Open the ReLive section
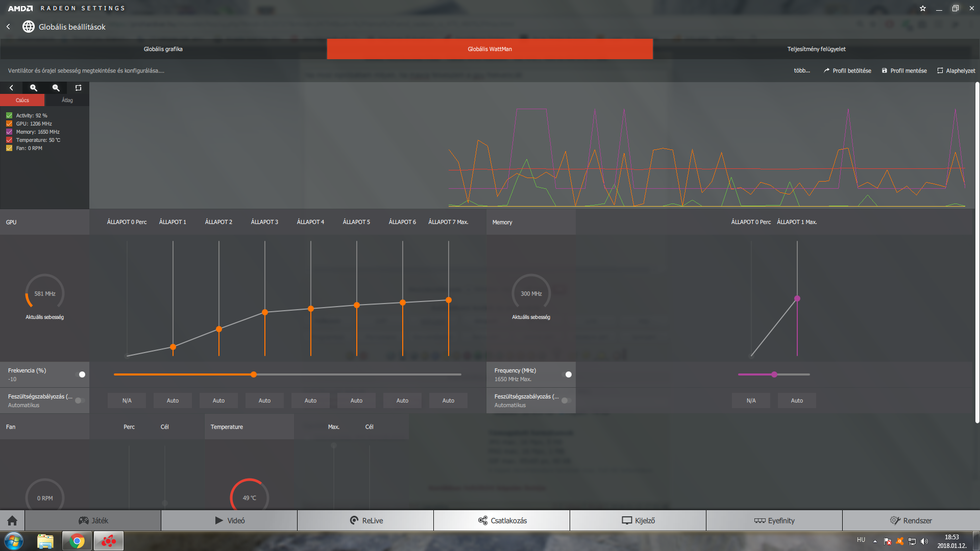Screen dimensions: 980x551 365,520
